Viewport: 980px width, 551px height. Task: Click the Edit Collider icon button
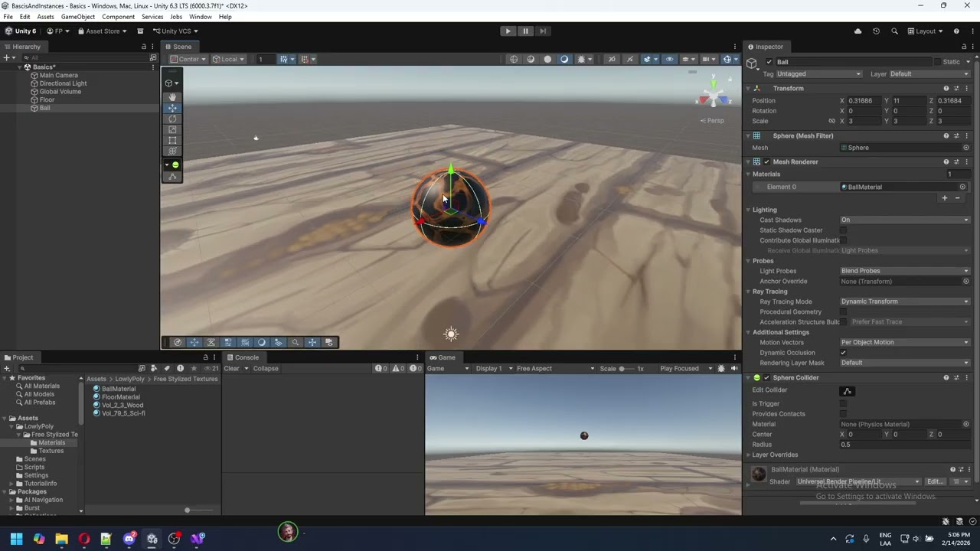[848, 391]
